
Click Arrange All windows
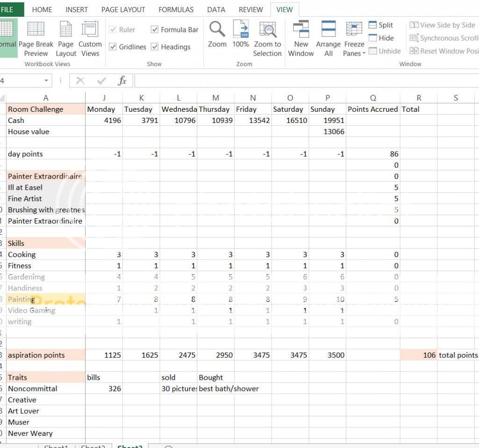point(328,38)
